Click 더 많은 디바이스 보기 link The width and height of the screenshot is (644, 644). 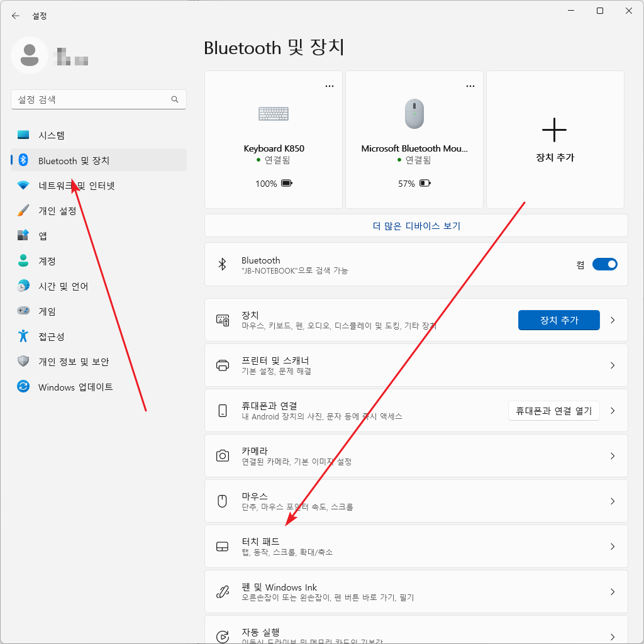click(416, 226)
